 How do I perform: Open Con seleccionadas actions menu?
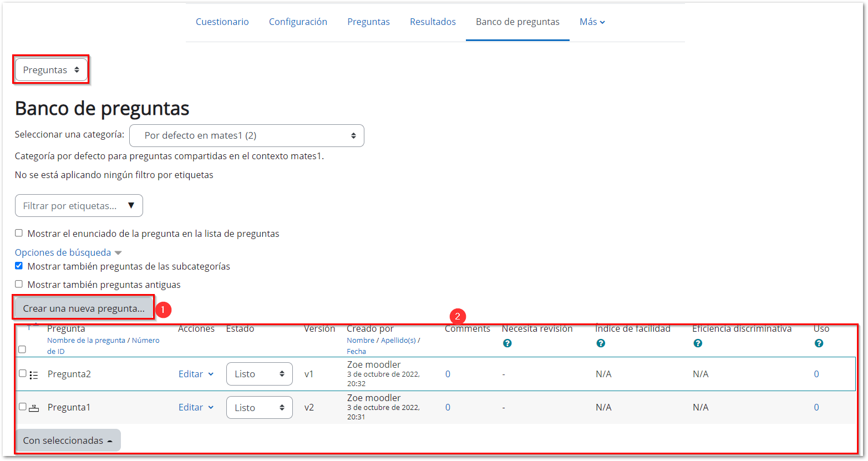68,440
